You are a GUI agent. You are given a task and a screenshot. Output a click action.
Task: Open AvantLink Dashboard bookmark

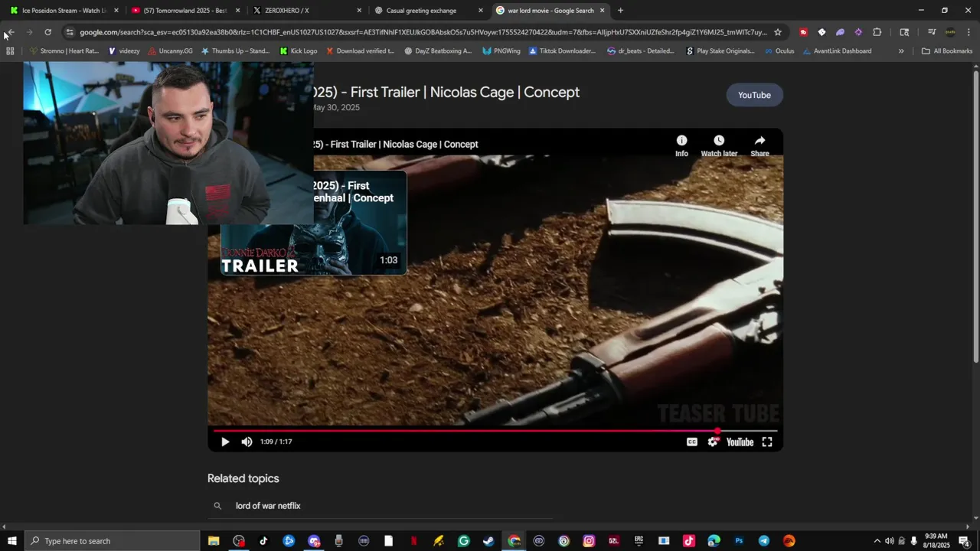[x=836, y=51]
